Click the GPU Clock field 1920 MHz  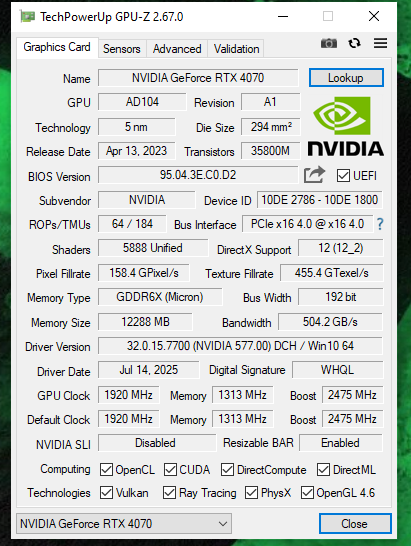tap(129, 395)
